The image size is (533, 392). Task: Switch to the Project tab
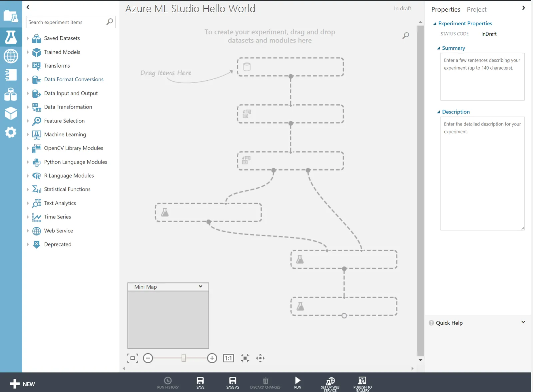(476, 9)
